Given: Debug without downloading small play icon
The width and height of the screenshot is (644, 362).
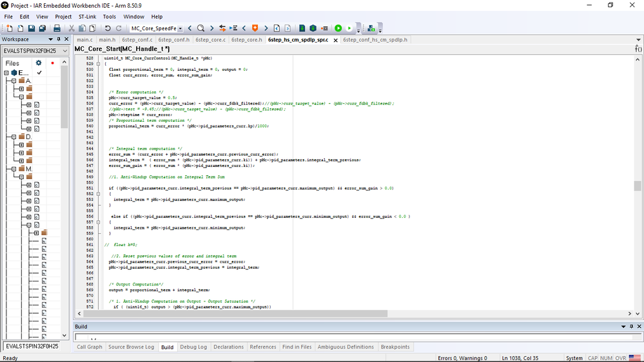Looking at the screenshot, I should tap(349, 28).
